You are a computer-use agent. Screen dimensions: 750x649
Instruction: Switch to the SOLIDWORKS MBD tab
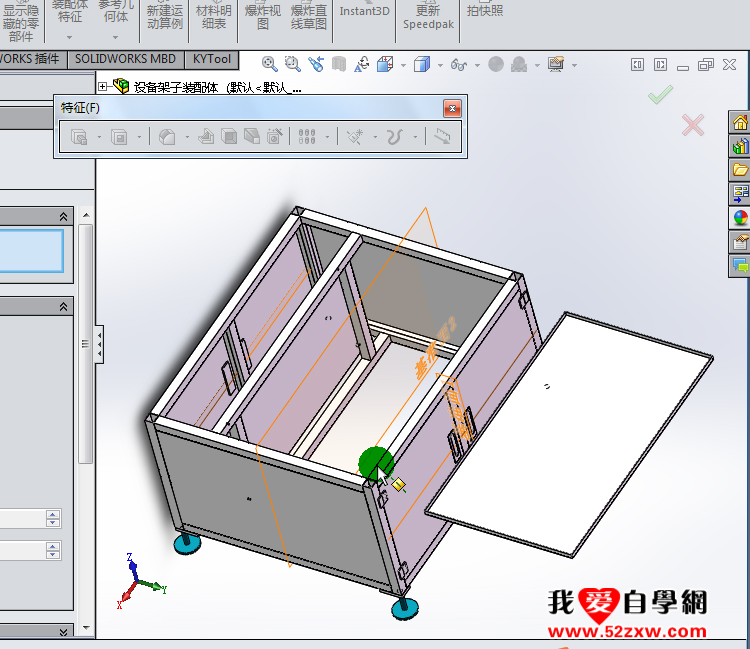click(125, 59)
